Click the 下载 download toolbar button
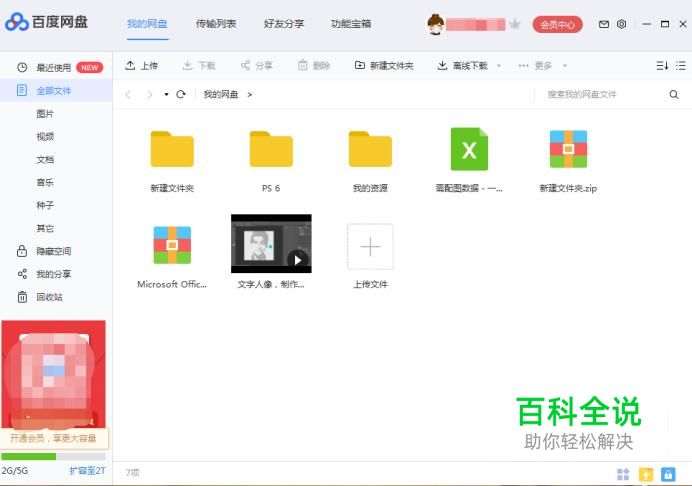The image size is (692, 486). pos(199,66)
